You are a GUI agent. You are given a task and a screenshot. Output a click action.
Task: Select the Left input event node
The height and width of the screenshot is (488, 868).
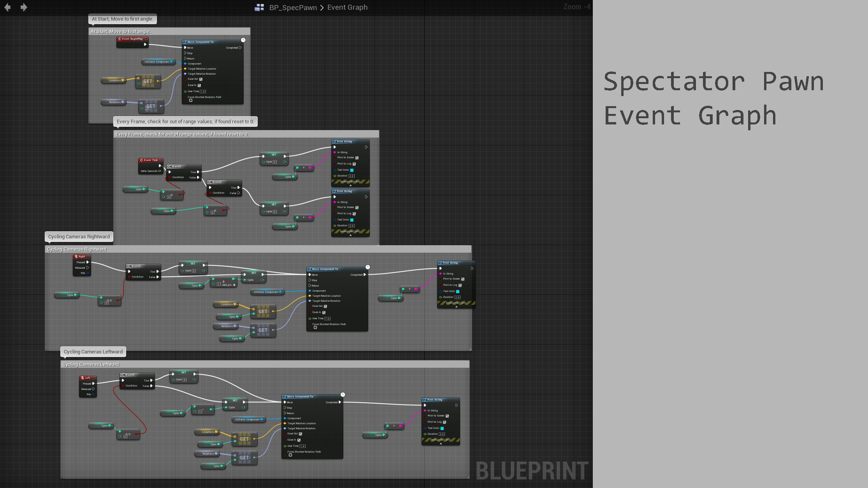click(88, 387)
